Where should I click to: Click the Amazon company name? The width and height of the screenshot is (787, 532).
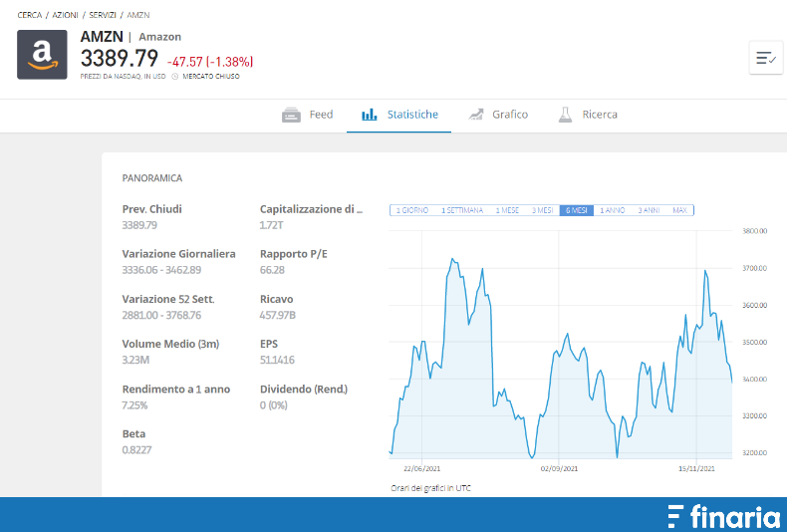pyautogui.click(x=159, y=37)
